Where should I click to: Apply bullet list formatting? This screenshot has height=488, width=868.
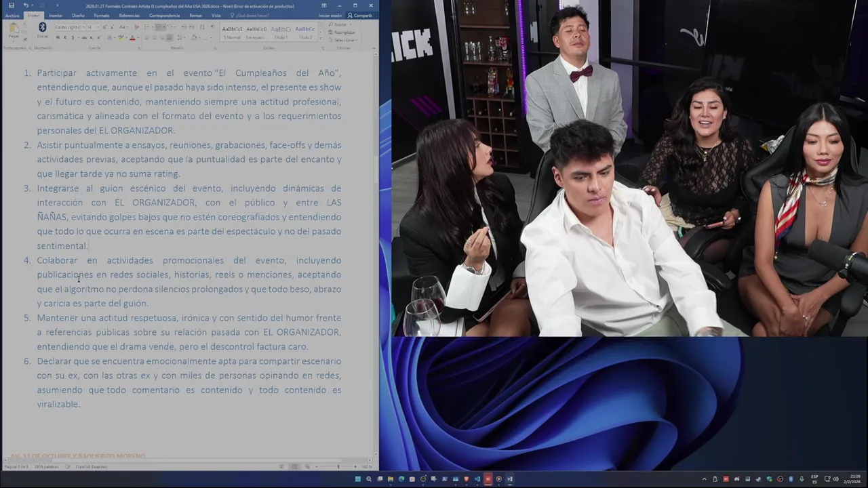tap(148, 27)
